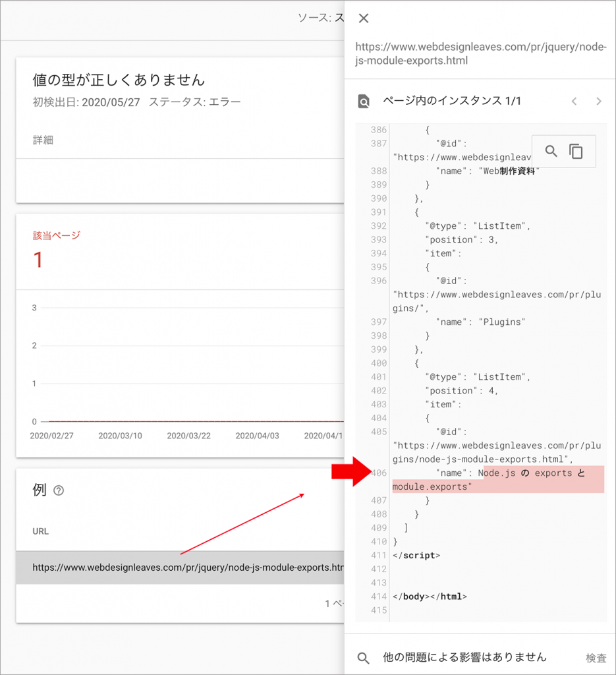Copy the code using the copy icon
This screenshot has height=675, width=616.
pyautogui.click(x=576, y=152)
